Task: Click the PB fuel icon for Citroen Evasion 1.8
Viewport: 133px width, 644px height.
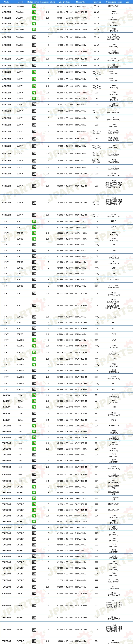Action: pos(34,6)
